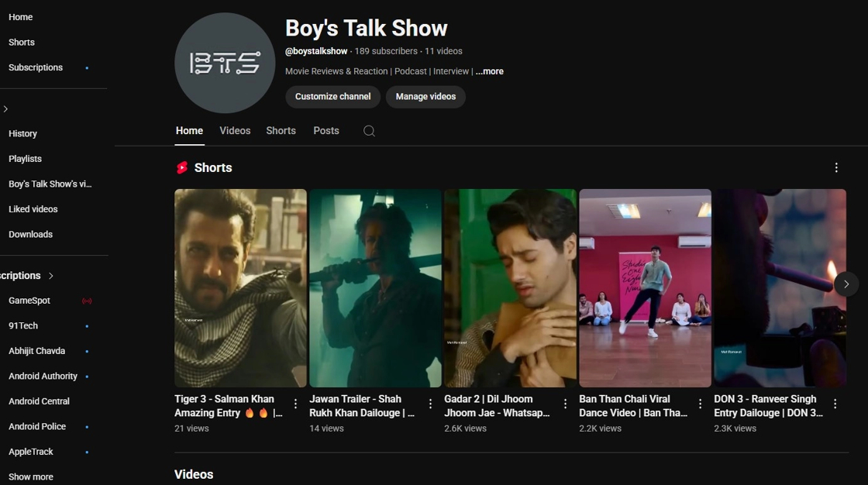The width and height of the screenshot is (868, 485).
Task: Expand channel description via '...more'
Action: 489,71
